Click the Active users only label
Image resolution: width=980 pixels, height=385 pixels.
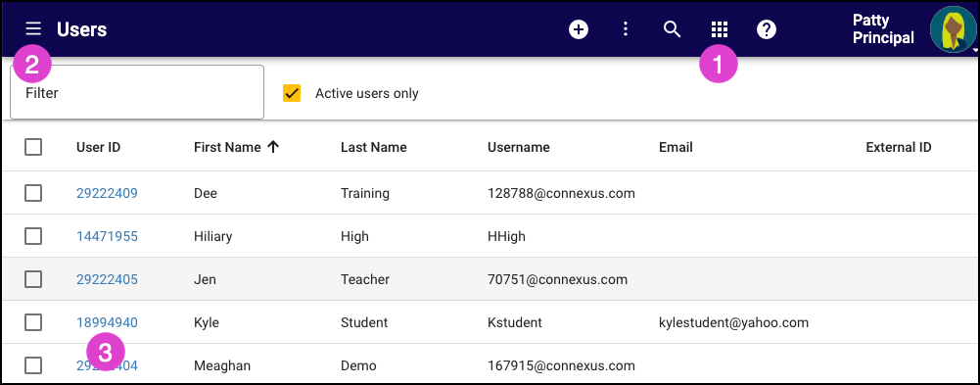(x=367, y=94)
